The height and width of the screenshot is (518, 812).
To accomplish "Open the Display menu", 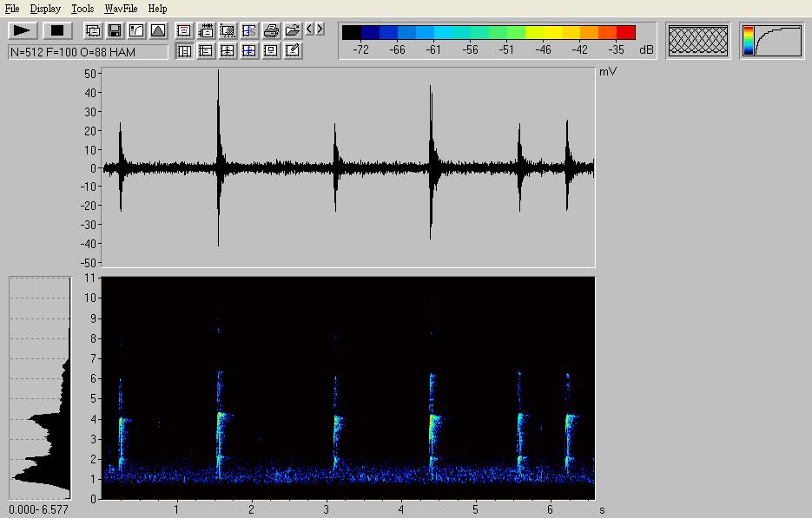I will click(45, 9).
